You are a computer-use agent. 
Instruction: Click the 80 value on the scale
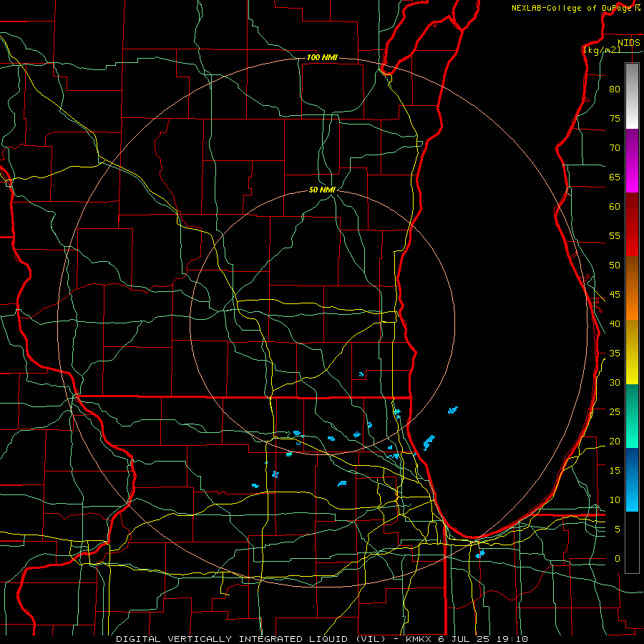tap(615, 89)
